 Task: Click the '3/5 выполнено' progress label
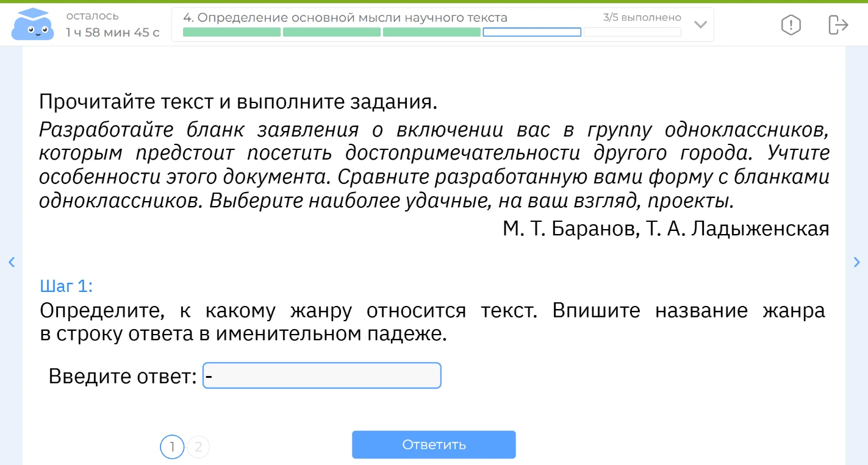pos(642,18)
